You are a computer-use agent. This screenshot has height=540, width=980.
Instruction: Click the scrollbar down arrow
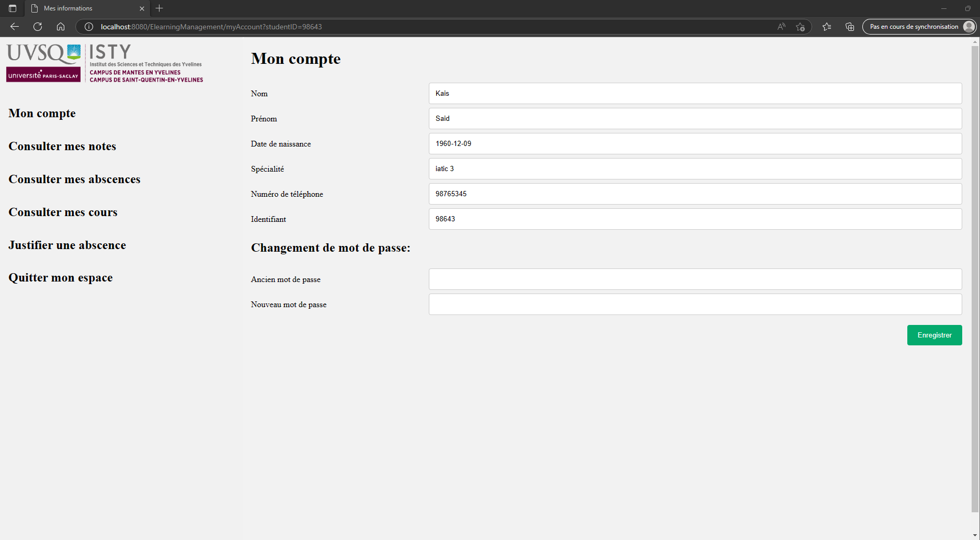tap(976, 536)
